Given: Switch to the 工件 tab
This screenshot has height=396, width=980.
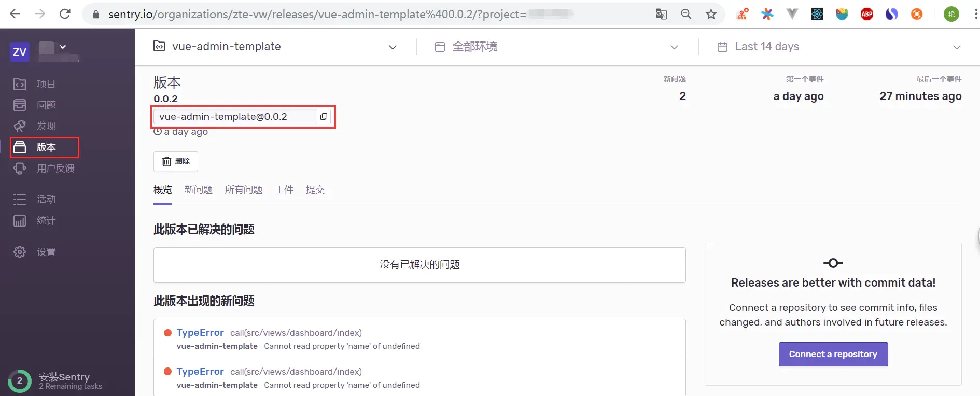Looking at the screenshot, I should tap(284, 190).
